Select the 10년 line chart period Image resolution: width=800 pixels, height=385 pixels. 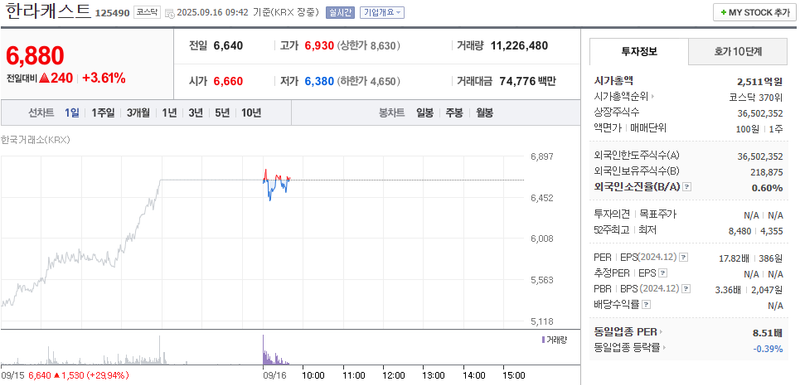pyautogui.click(x=251, y=113)
